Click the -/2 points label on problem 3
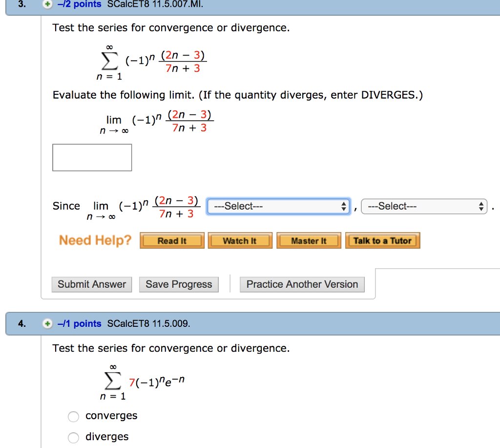 click(78, 4)
